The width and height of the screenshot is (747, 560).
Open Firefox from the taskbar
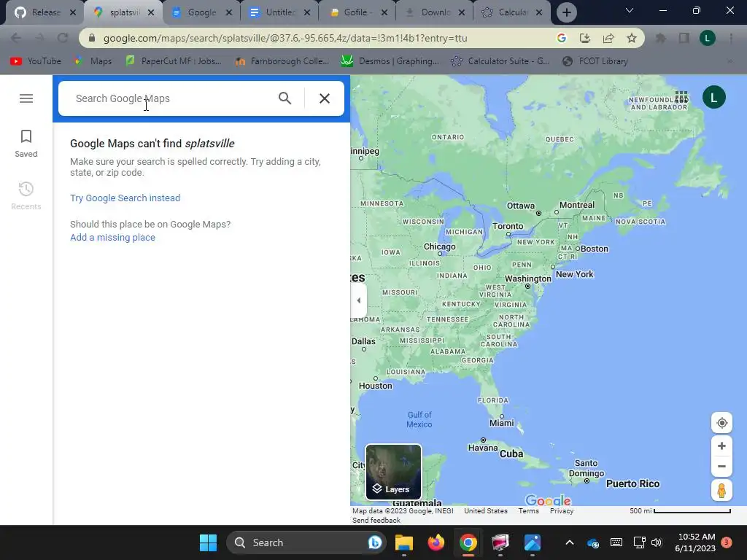(436, 542)
